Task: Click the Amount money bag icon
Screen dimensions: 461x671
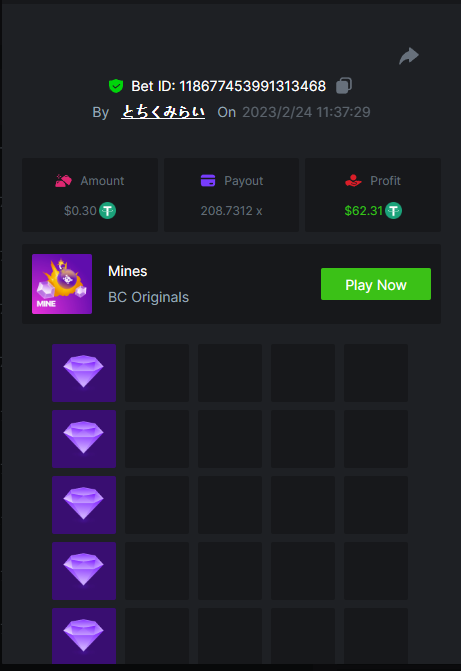Action: (x=63, y=181)
